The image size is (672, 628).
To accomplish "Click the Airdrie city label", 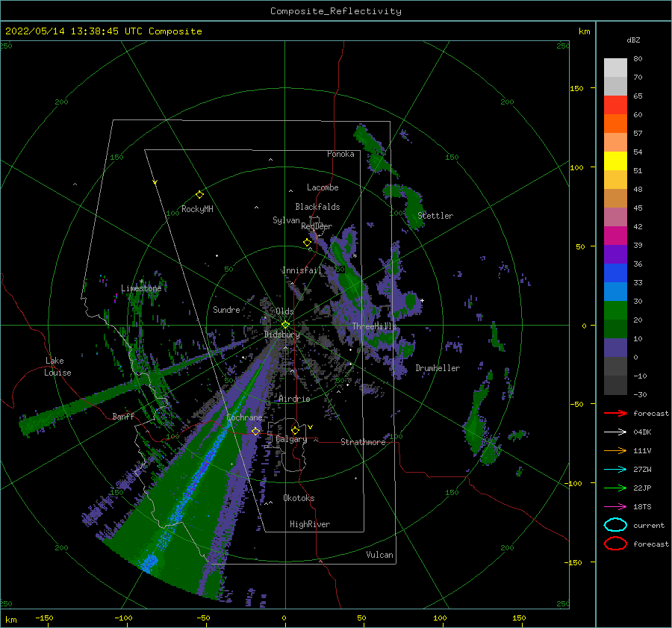I will pos(294,399).
